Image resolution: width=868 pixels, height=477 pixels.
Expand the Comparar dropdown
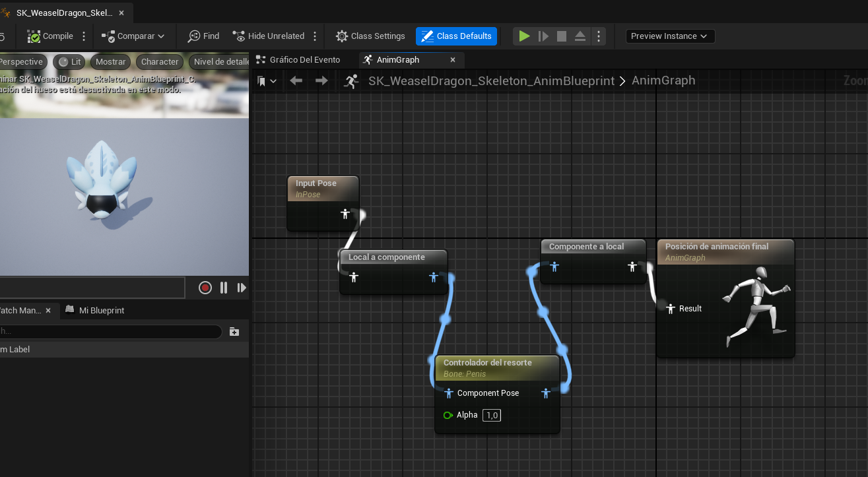tap(134, 36)
